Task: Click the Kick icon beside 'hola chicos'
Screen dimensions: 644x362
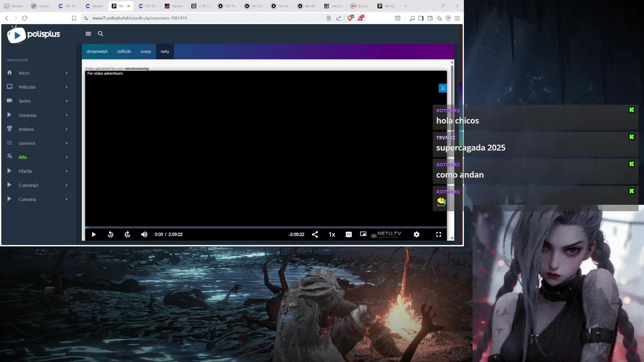Action: (x=631, y=110)
